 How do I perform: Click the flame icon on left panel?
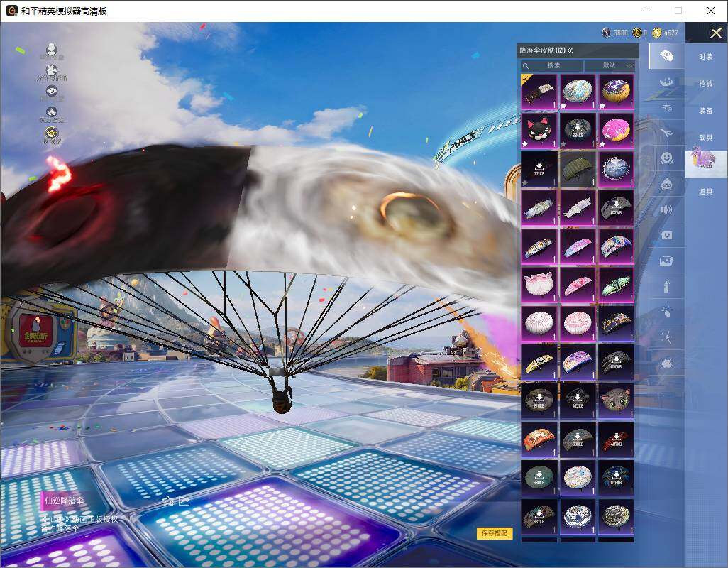pos(52,112)
